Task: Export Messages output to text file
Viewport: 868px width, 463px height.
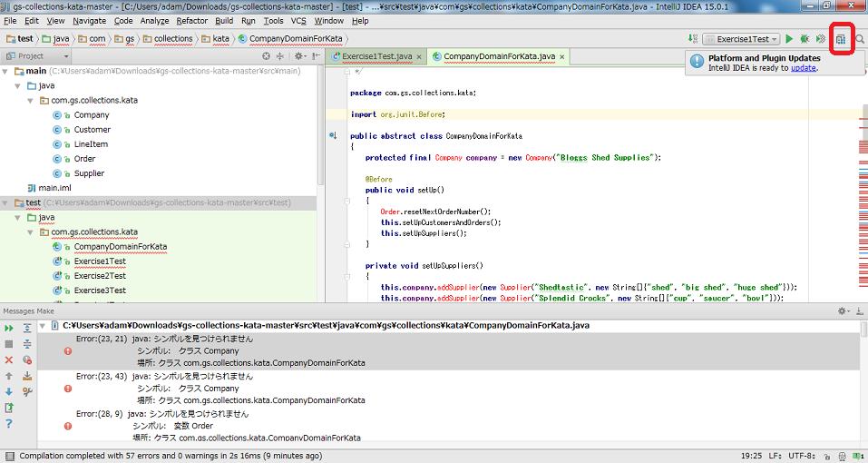Action: 9,408
